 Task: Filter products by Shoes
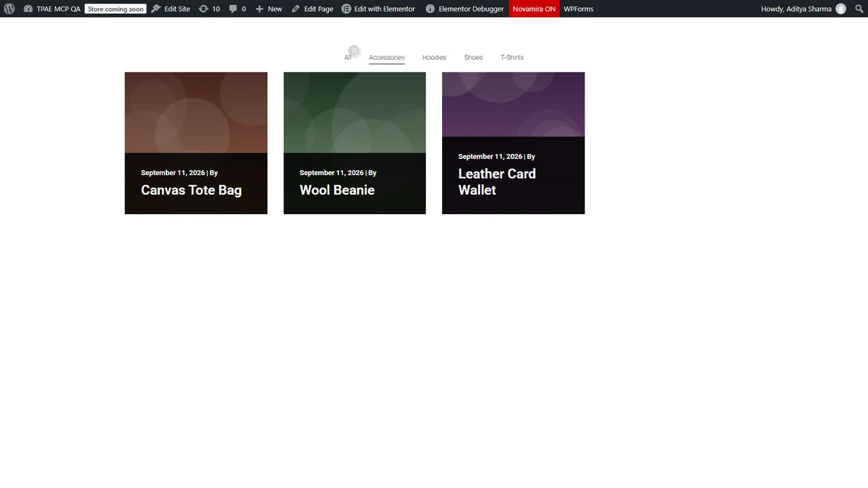point(474,57)
